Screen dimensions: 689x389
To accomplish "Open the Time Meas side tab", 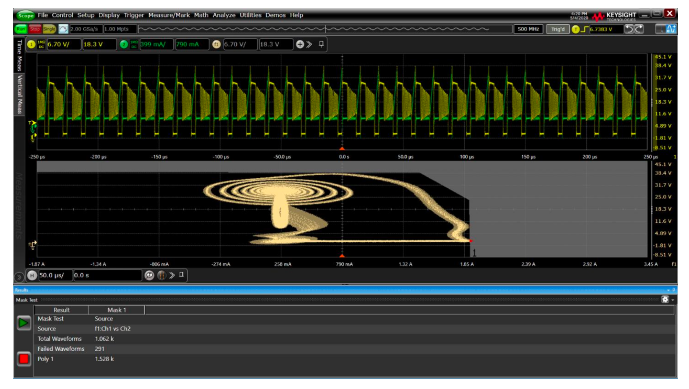I will (x=19, y=55).
